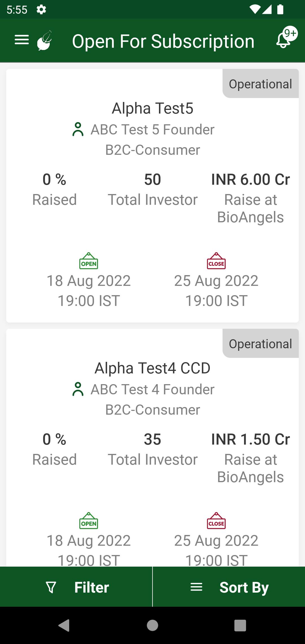Go back using Android back button

click(x=64, y=625)
